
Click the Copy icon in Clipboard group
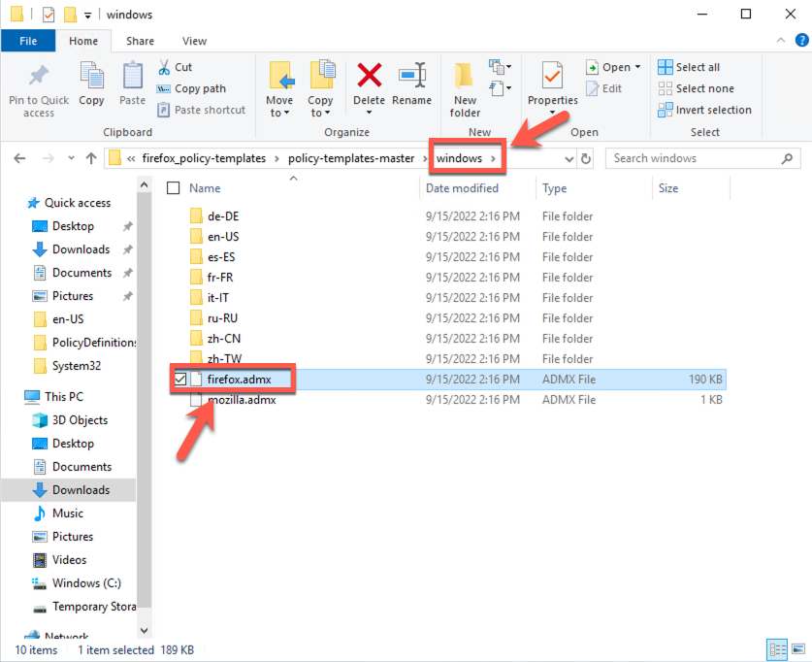(91, 76)
